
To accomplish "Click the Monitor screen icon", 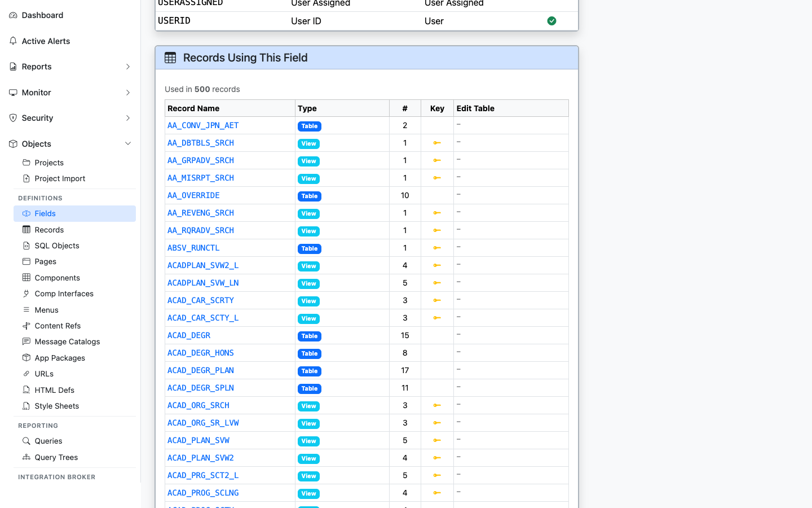I will pos(13,93).
